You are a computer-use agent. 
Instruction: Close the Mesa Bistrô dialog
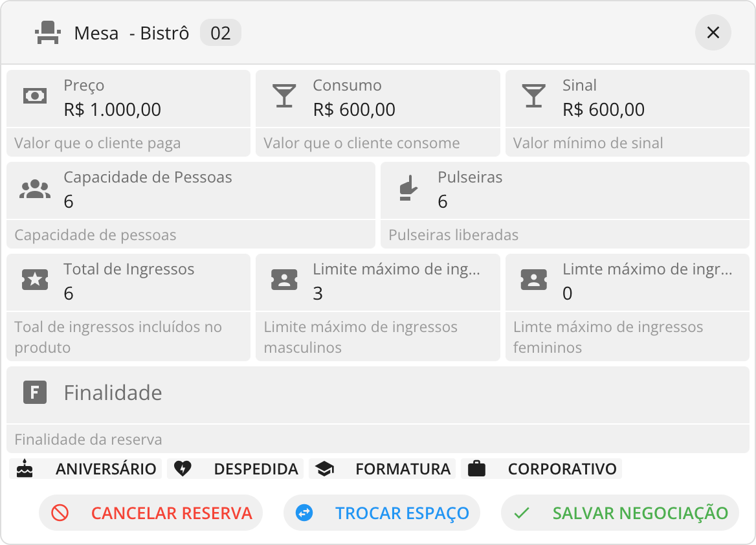(713, 32)
